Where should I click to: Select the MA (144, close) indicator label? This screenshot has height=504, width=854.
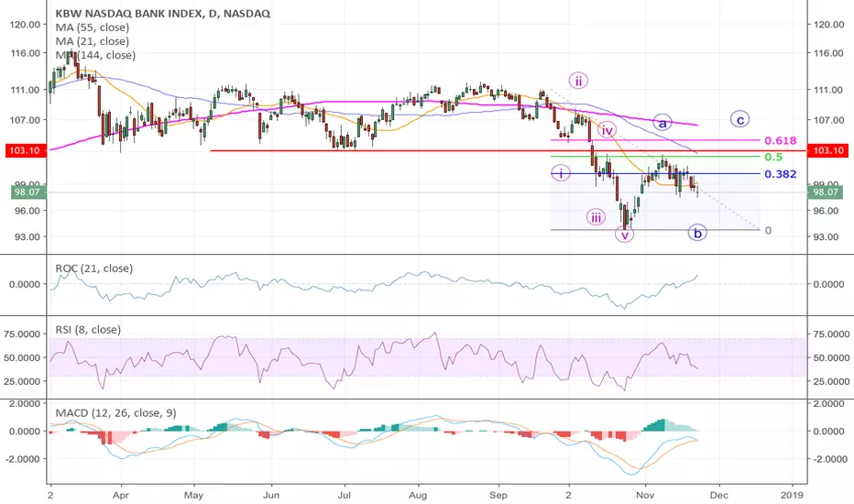pyautogui.click(x=95, y=55)
